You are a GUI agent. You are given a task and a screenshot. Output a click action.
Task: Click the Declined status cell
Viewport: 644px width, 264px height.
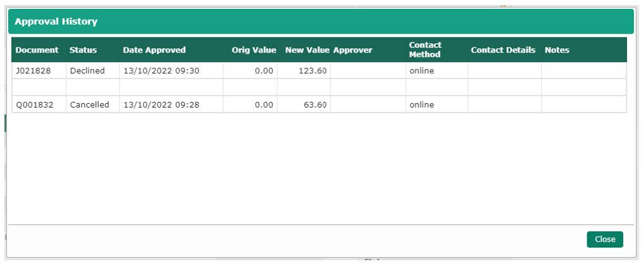(87, 71)
